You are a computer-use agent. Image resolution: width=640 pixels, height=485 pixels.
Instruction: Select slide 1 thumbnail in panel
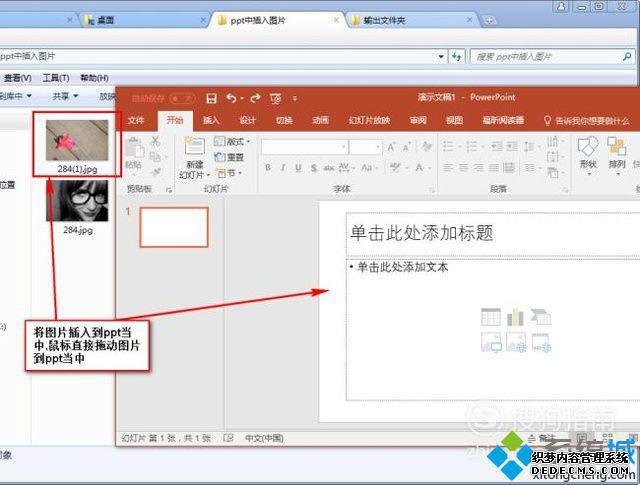click(x=174, y=227)
